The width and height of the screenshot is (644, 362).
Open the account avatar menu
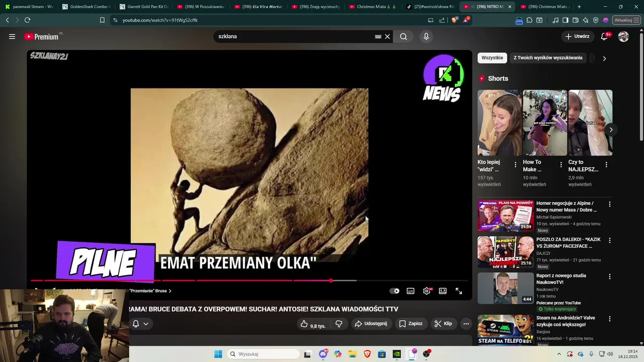(623, 37)
